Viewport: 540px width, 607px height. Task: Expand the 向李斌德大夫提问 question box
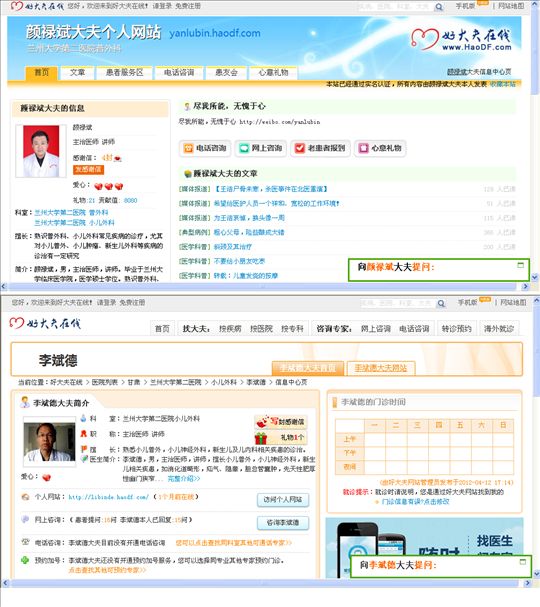click(x=523, y=561)
